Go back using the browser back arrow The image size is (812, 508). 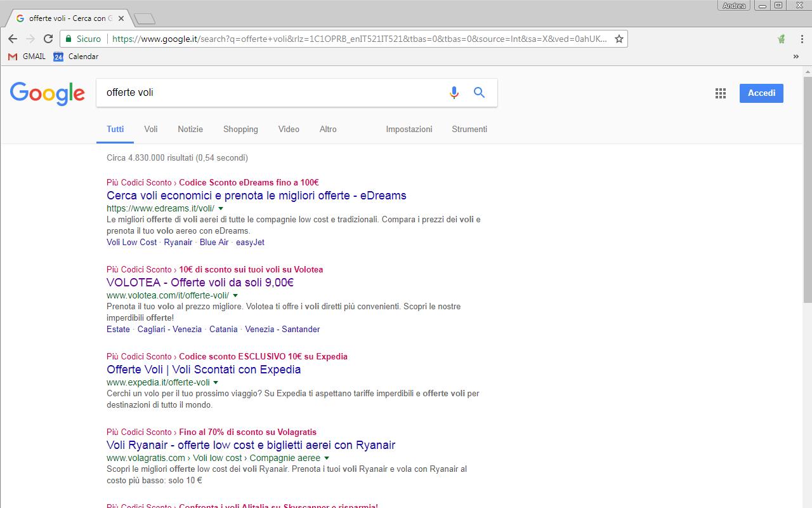(13, 39)
